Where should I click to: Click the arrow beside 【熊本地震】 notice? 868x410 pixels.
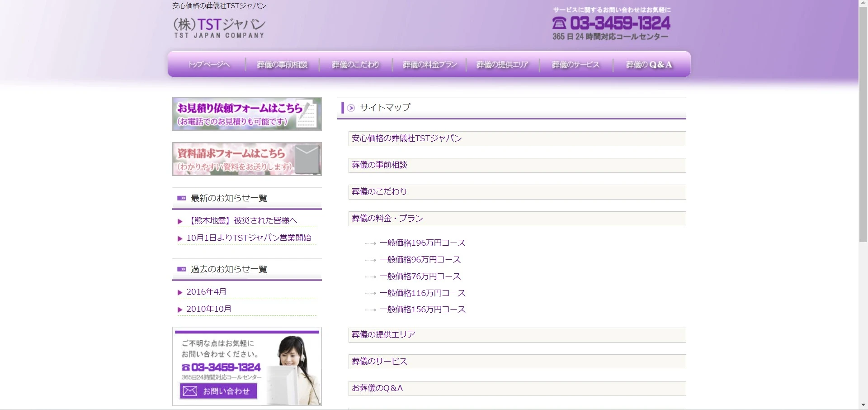click(180, 222)
